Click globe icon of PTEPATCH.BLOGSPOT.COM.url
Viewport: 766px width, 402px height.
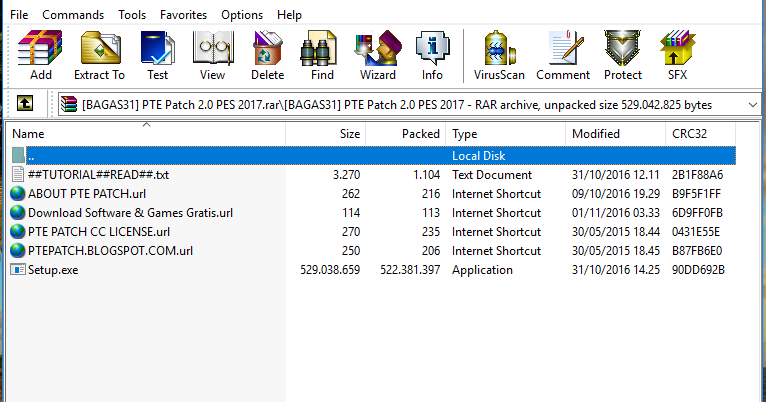click(x=18, y=251)
